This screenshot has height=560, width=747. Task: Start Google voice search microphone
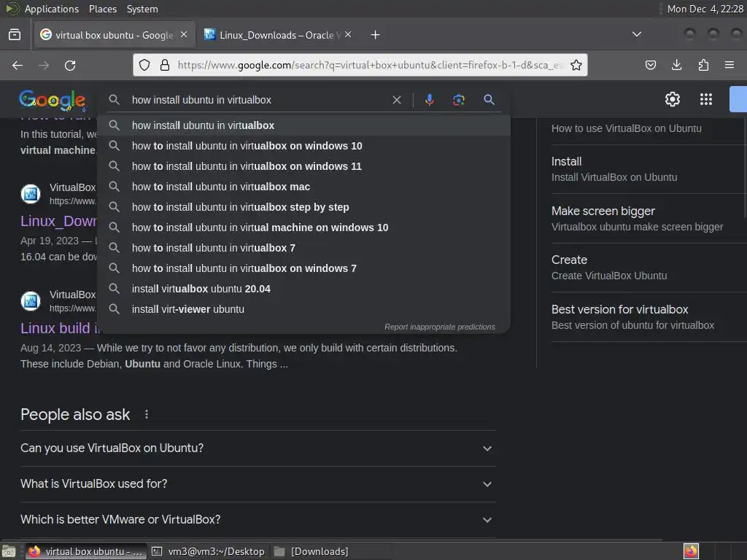coord(429,100)
